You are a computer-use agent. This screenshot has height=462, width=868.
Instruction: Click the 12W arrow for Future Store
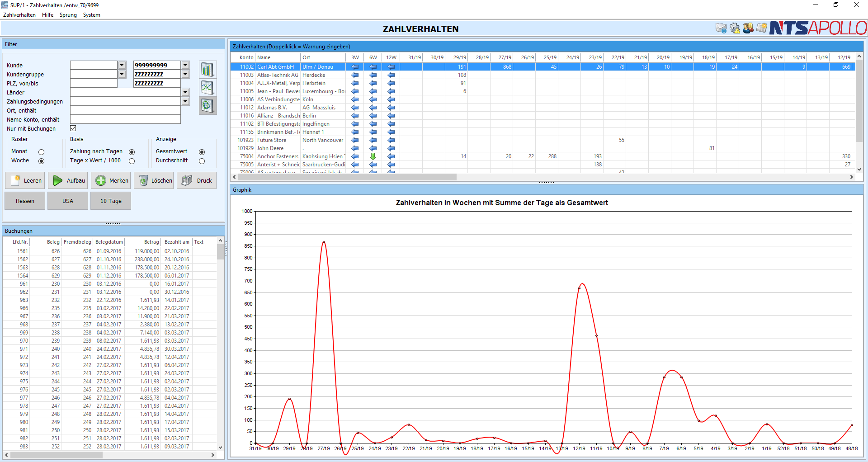click(x=391, y=140)
